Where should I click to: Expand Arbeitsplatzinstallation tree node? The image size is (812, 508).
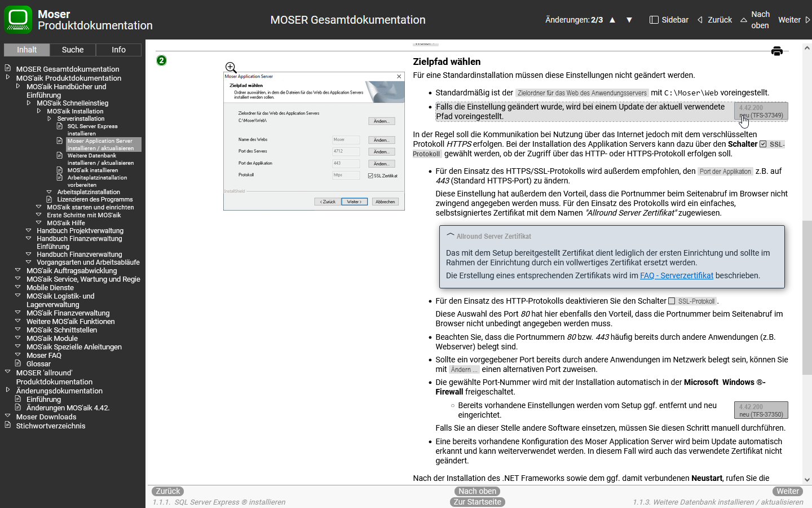click(x=49, y=192)
